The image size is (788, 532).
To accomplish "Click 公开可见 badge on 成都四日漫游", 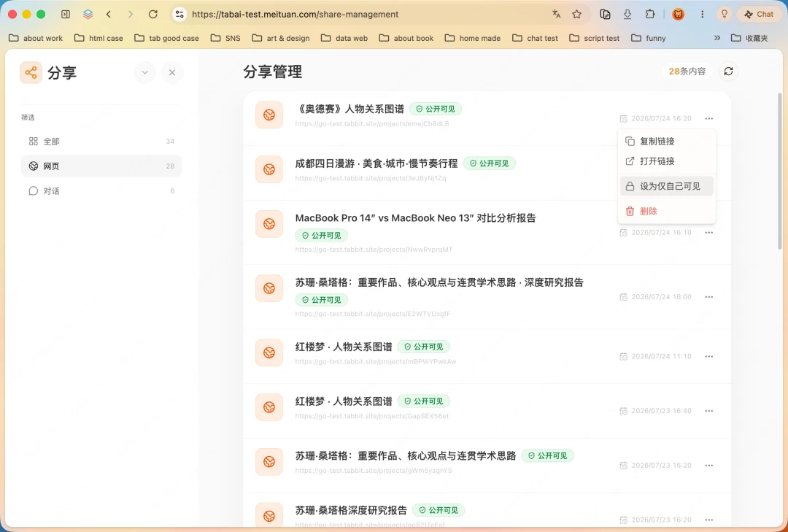I will click(489, 163).
